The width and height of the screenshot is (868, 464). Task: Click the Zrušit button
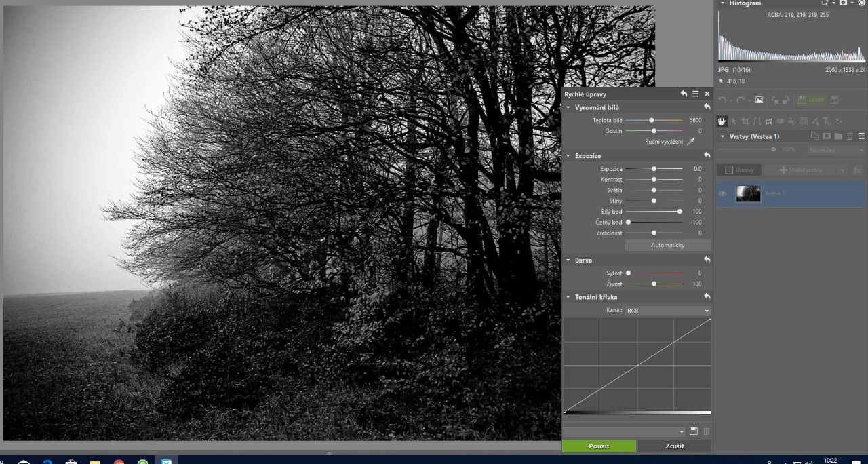pos(675,446)
